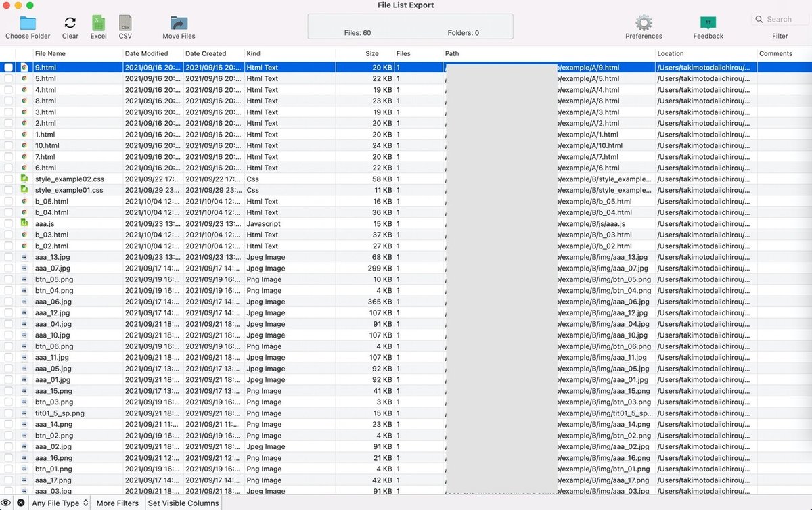Screen dimensions: 812x510
Task: Export the list with the Excel icon
Action: (x=98, y=23)
